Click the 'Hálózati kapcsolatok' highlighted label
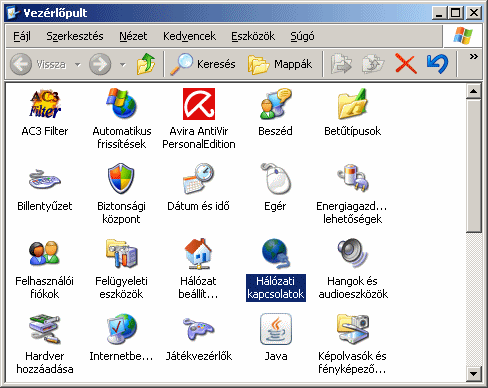 point(276,288)
